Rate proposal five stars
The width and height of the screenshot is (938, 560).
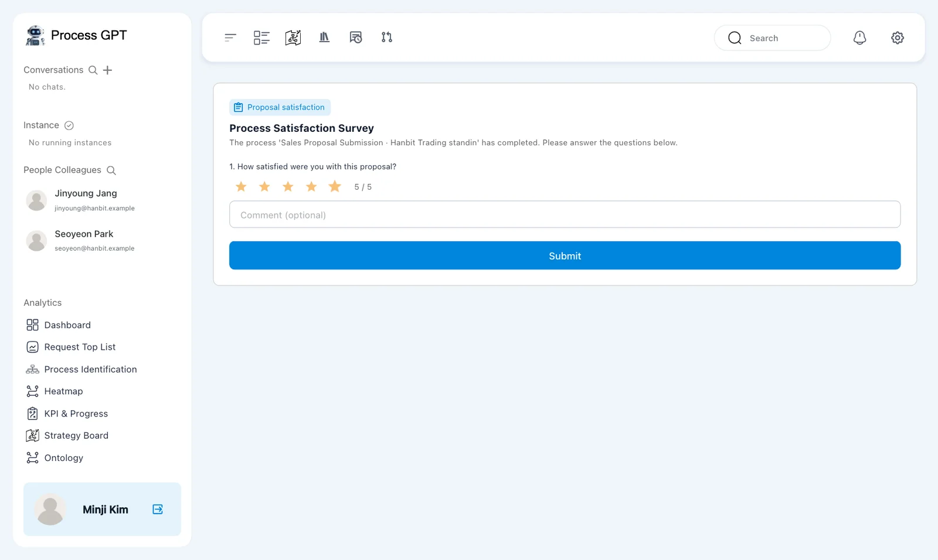click(335, 186)
